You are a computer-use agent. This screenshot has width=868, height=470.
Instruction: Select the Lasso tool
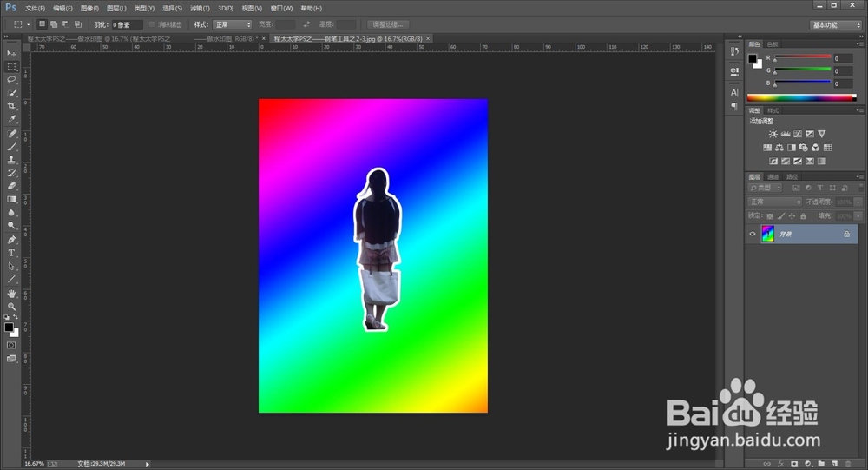coord(12,79)
